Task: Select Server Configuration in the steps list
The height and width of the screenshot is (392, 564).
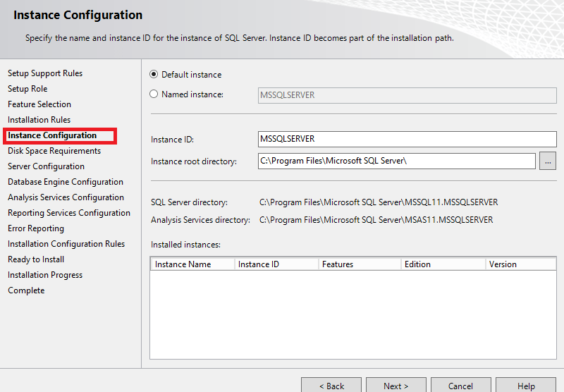Action: tap(46, 166)
